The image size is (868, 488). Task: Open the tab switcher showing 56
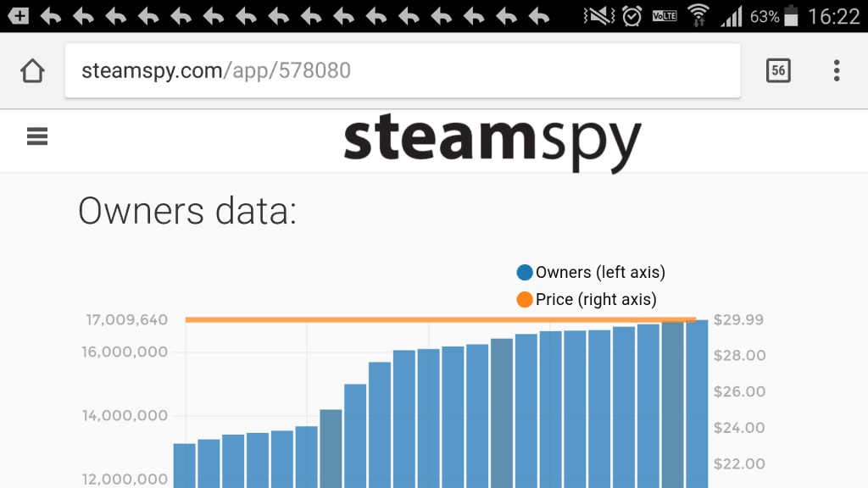[x=778, y=71]
